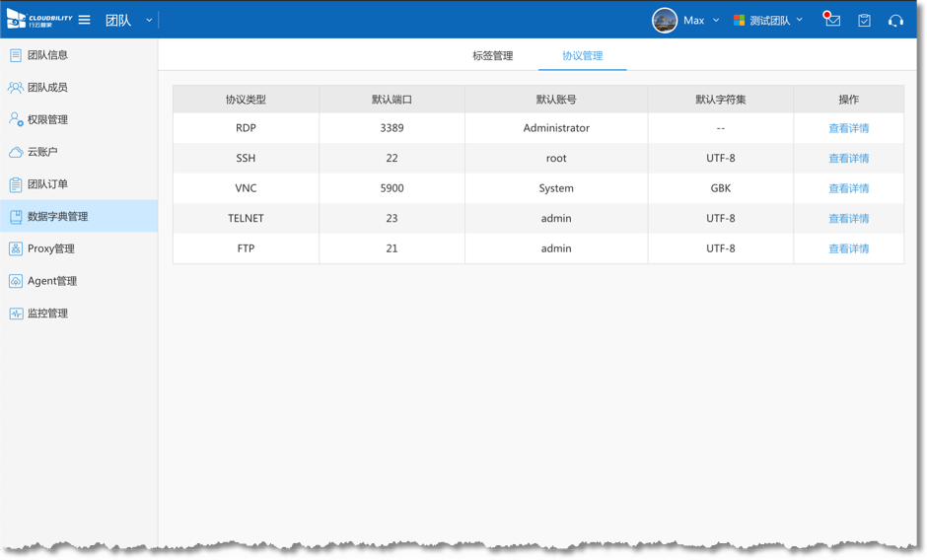The height and width of the screenshot is (560, 927).
Task: Go to 团队成员 page
Action: [x=47, y=88]
